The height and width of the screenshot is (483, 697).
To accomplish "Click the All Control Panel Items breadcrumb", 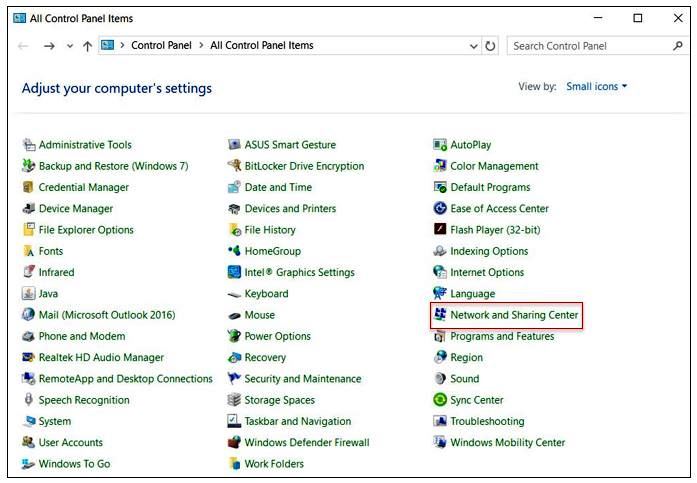I will pos(262,45).
